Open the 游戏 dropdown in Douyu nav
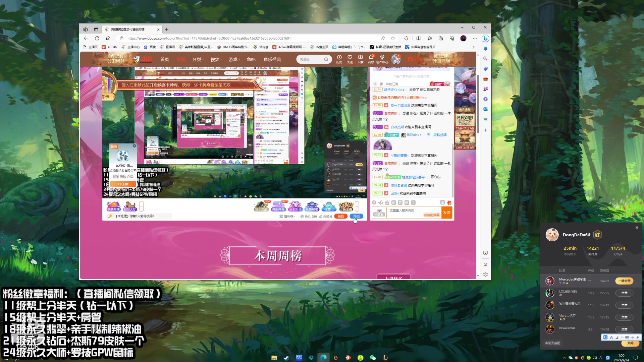The width and height of the screenshot is (644, 362). 234,59
